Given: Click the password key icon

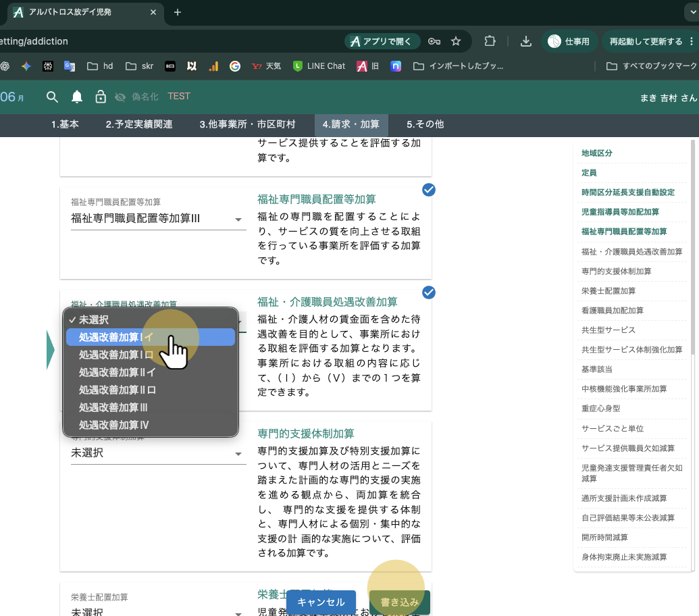Looking at the screenshot, I should click(434, 41).
